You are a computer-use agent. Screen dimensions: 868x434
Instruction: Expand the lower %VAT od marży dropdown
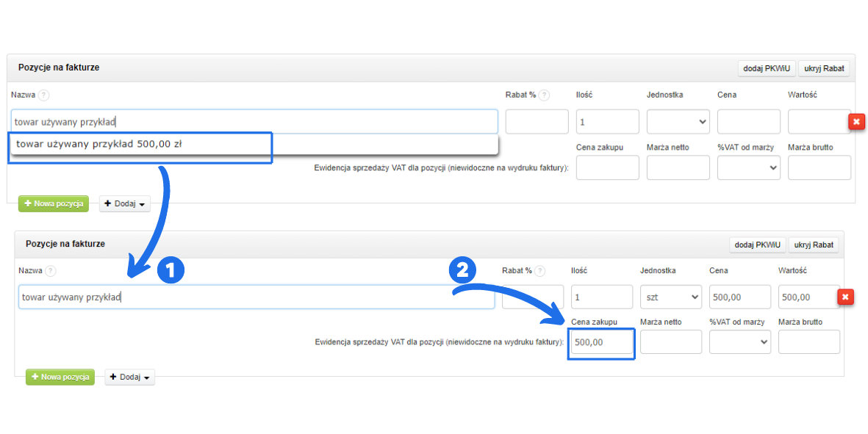739,341
